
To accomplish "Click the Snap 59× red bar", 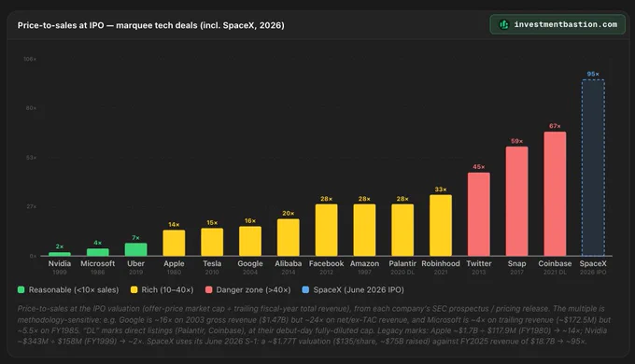I will pyautogui.click(x=516, y=202).
